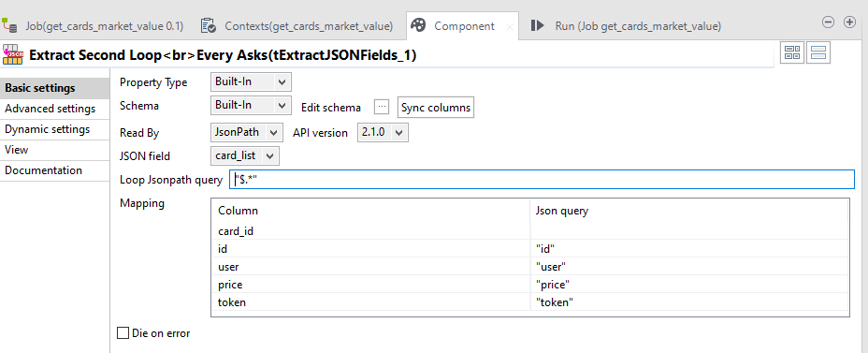Screen dimensions: 868x353
Task: Enable the Die on error checkbox
Action: point(123,333)
